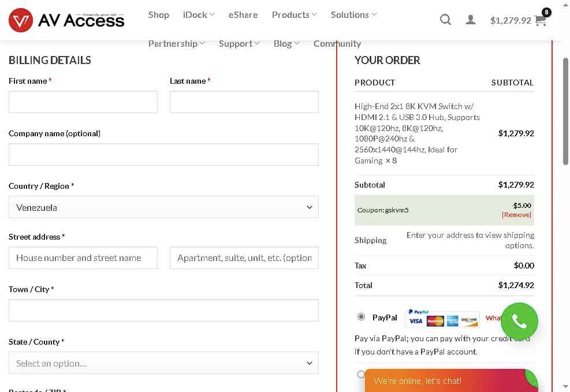The width and height of the screenshot is (570, 392).
Task: Click the YOUR ORDER heading
Action: click(388, 60)
